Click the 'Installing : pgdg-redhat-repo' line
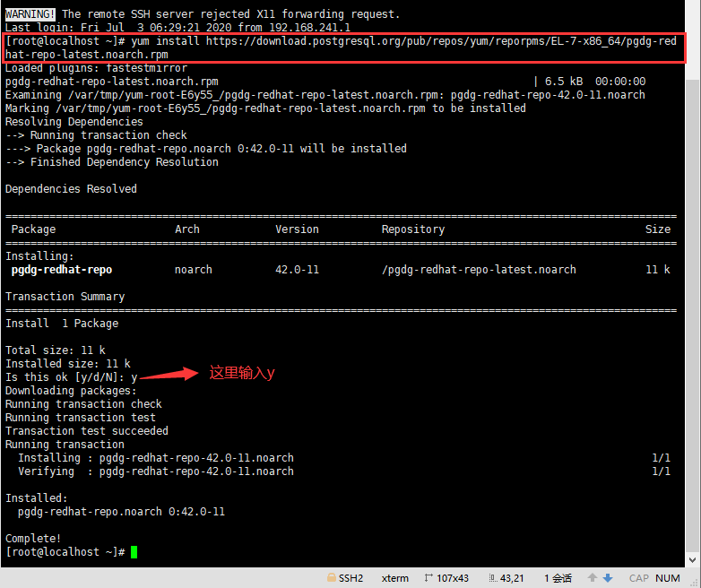The height and width of the screenshot is (588, 701). pos(156,458)
